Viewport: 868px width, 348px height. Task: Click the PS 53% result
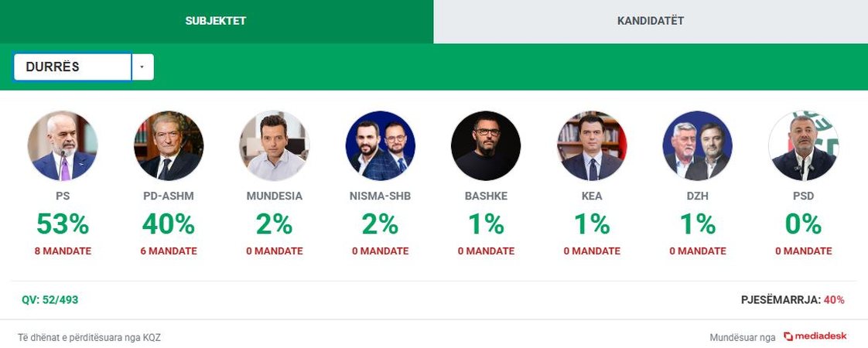point(63,224)
